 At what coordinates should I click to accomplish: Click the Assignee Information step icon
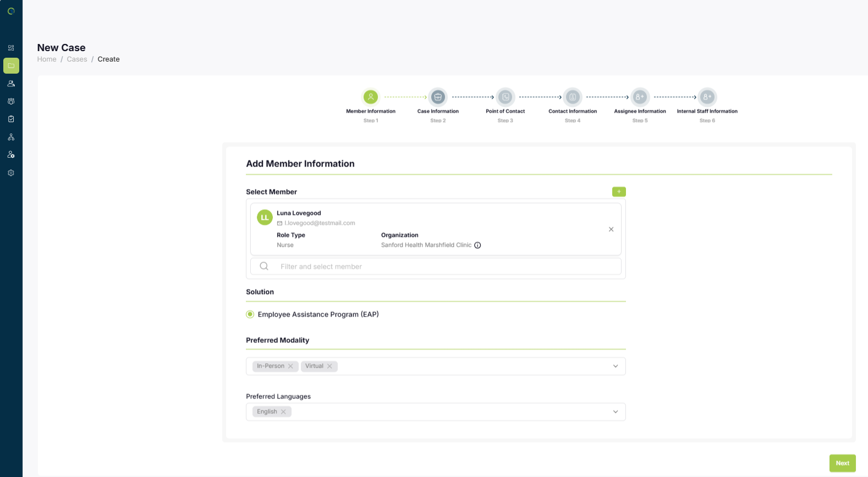(640, 97)
